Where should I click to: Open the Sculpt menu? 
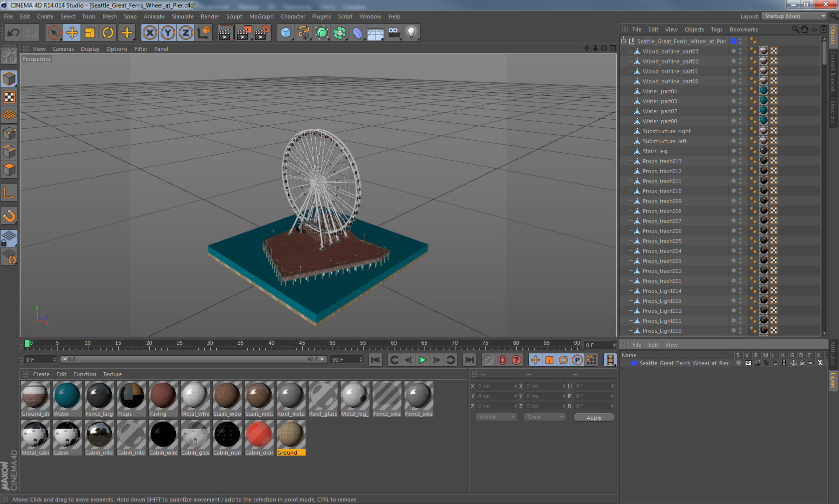234,16
